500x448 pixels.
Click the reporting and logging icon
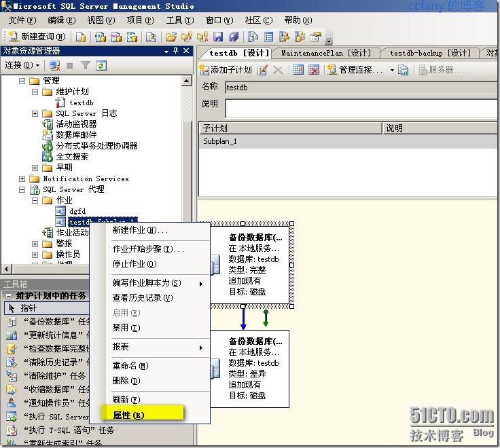pyautogui.click(x=403, y=70)
